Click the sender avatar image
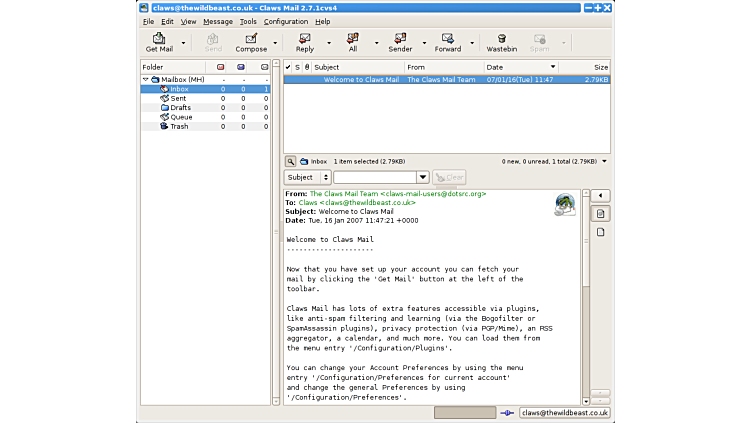The height and width of the screenshot is (423, 752). pos(565,205)
